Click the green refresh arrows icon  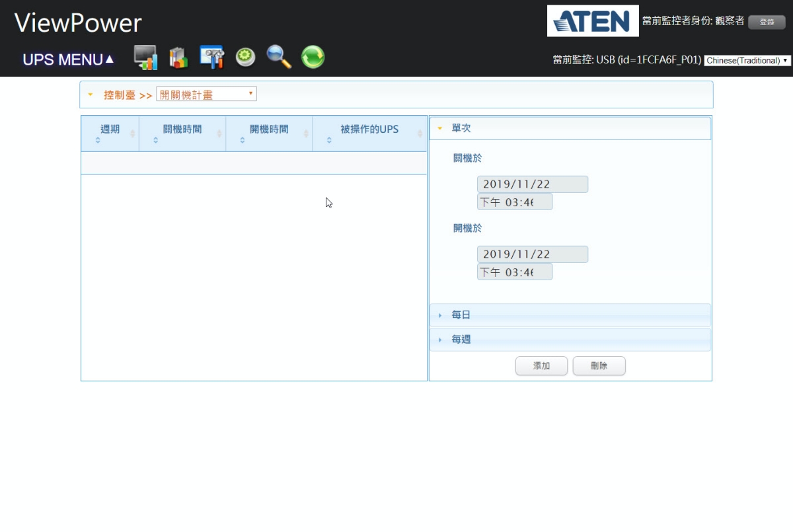tap(313, 57)
